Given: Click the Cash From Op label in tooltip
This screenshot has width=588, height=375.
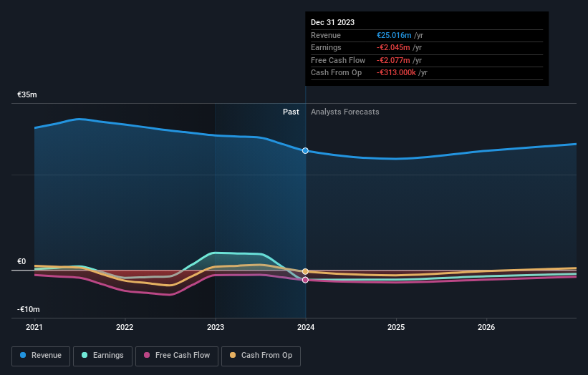Looking at the screenshot, I should pyautogui.click(x=336, y=73).
